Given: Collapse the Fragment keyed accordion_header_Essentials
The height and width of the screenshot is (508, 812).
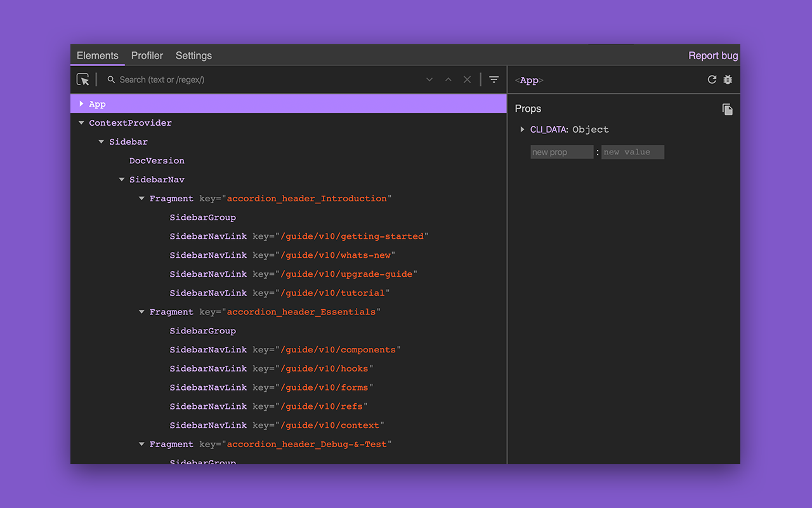Looking at the screenshot, I should pos(141,312).
